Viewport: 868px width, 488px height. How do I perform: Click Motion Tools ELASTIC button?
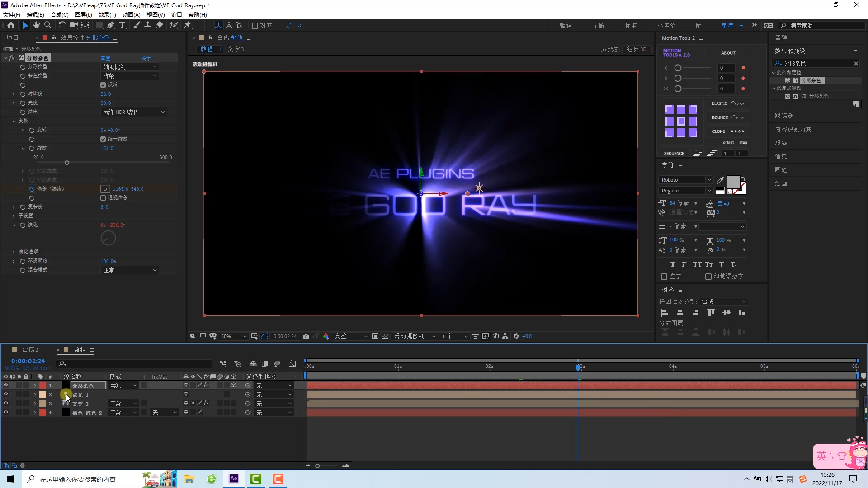coord(728,103)
